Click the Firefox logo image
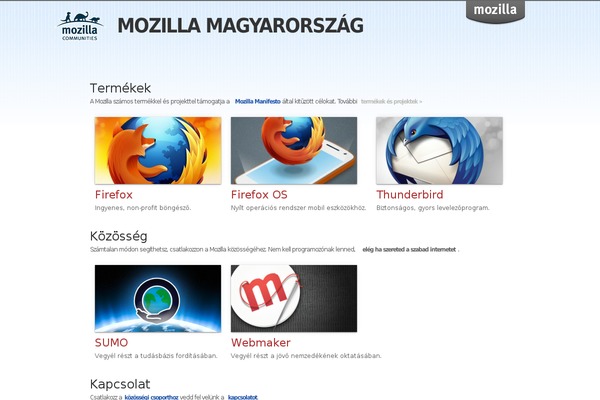 tap(158, 150)
